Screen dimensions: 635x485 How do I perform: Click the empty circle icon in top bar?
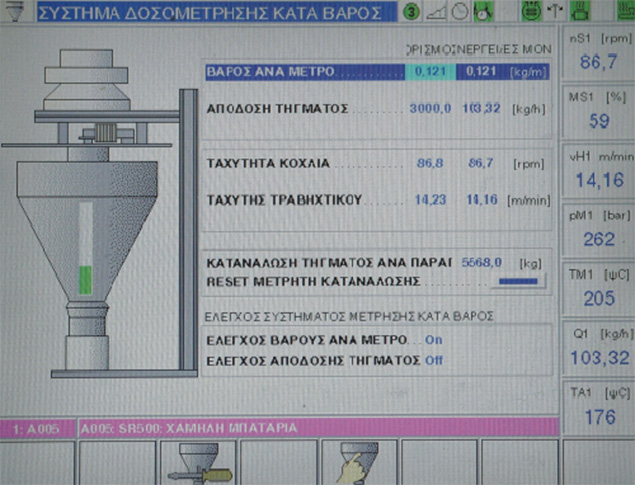click(x=458, y=12)
